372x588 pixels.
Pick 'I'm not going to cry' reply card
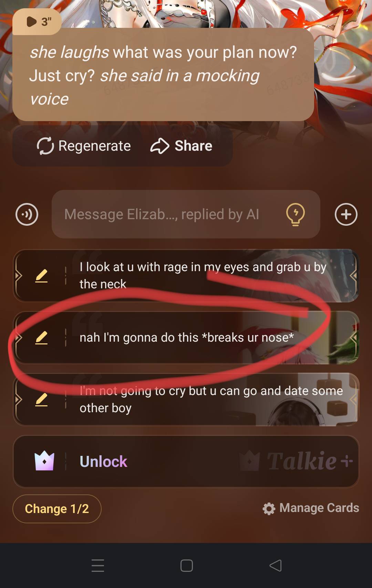coord(186,399)
